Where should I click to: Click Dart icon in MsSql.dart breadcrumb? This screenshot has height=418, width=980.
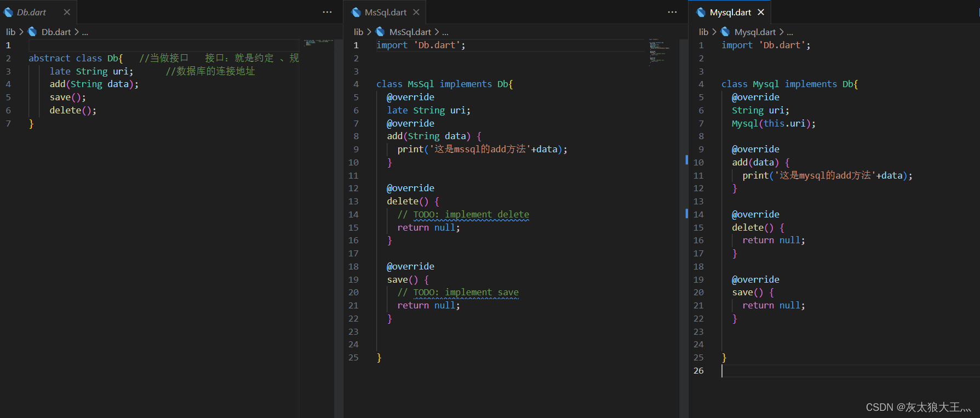click(380, 32)
